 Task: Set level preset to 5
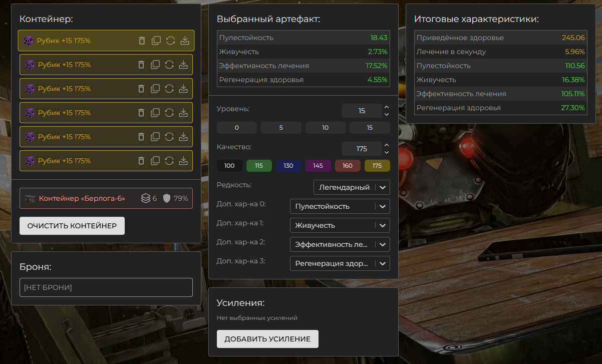click(x=281, y=128)
